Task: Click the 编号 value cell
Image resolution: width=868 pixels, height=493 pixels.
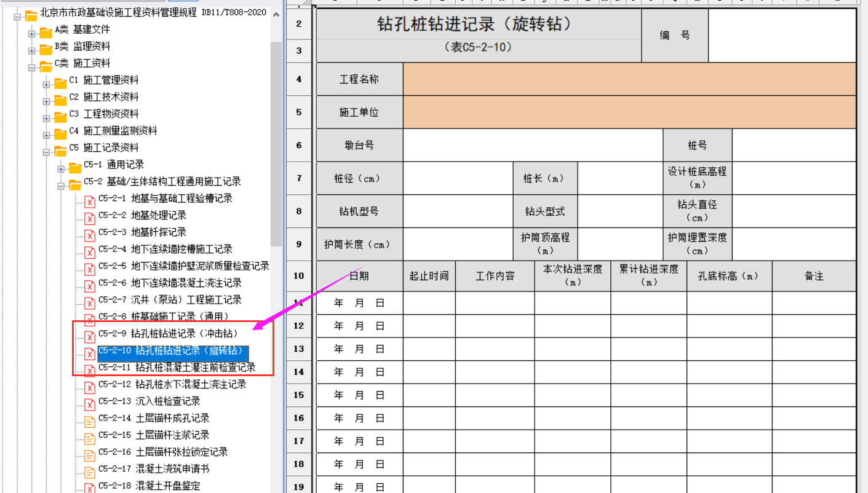Action: [x=782, y=35]
